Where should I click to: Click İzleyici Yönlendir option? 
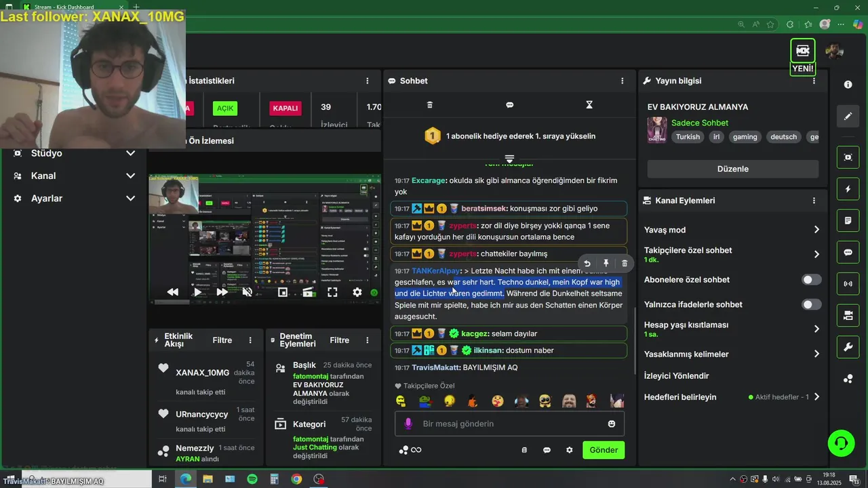(x=677, y=375)
